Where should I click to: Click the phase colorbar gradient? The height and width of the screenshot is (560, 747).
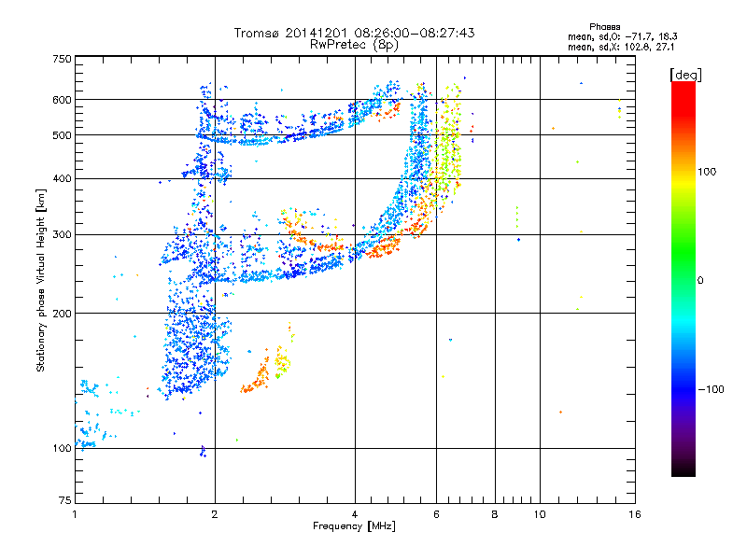(684, 279)
